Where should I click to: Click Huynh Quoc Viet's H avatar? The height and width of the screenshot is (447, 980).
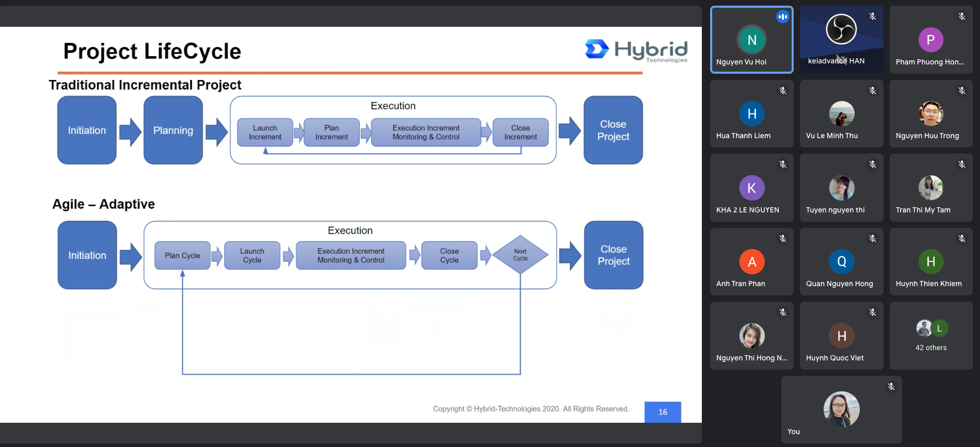click(842, 336)
